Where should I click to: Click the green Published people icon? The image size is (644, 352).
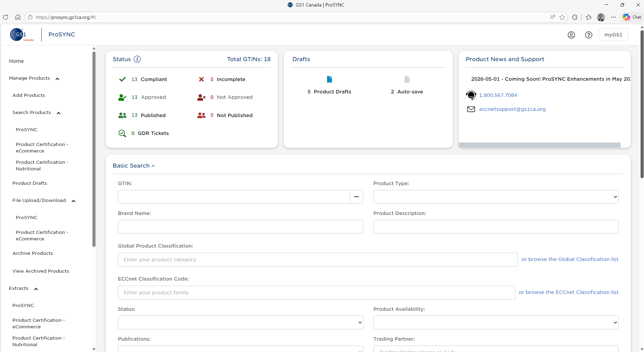pyautogui.click(x=122, y=115)
